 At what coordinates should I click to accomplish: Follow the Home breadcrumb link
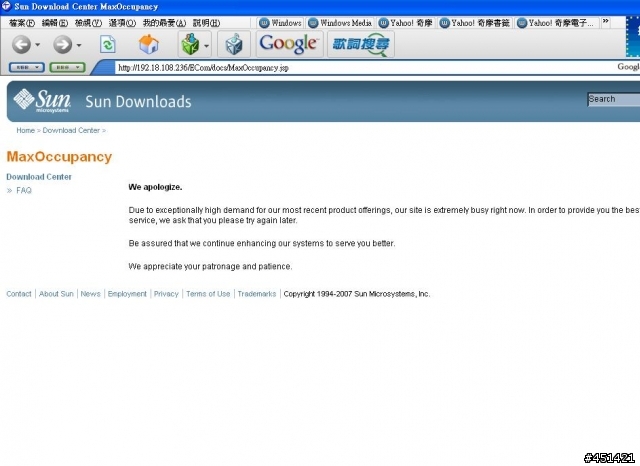[25, 130]
